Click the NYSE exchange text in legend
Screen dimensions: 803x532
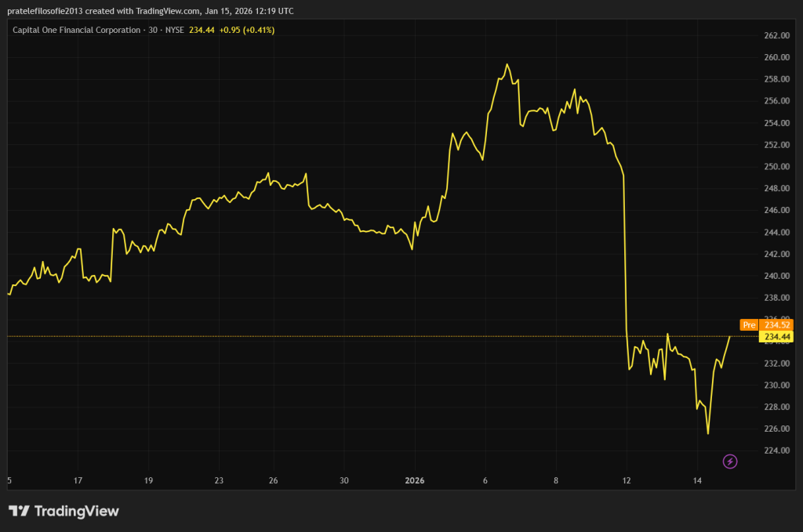pos(173,30)
